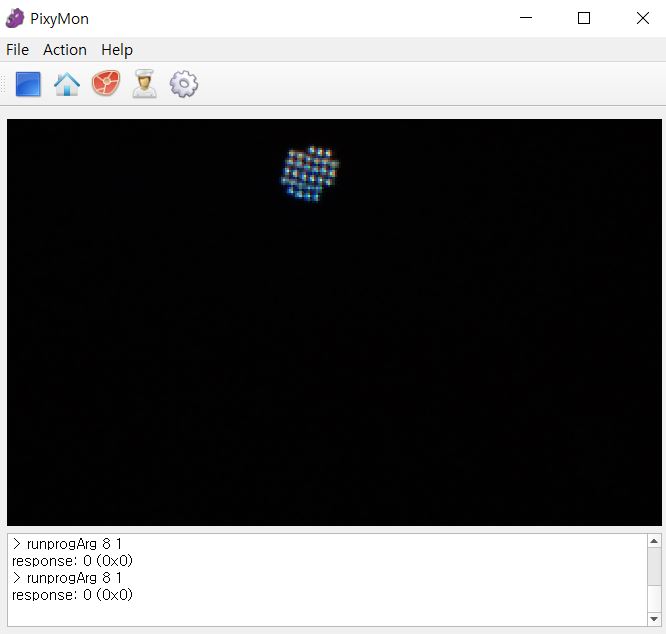The image size is (666, 634).
Task: Maximize the PixyMon window
Action: point(584,18)
